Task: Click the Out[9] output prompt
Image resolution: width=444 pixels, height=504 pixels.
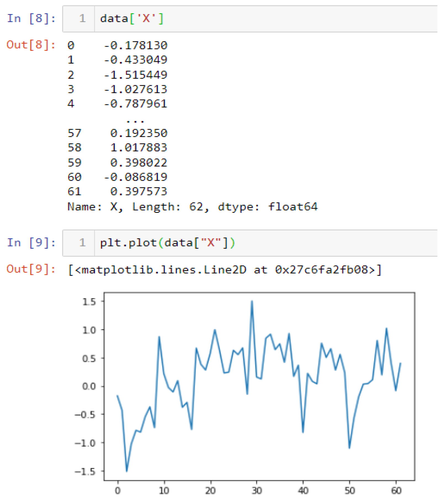Action: tap(31, 269)
